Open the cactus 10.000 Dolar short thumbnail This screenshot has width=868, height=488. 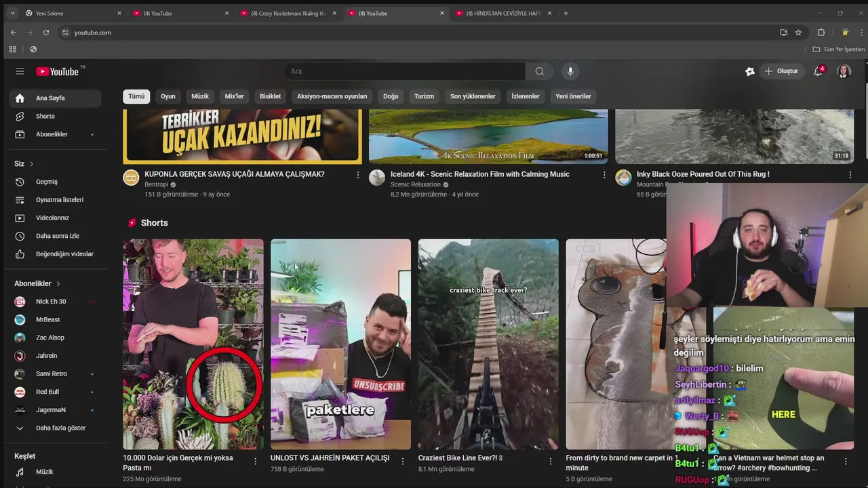[x=193, y=344]
